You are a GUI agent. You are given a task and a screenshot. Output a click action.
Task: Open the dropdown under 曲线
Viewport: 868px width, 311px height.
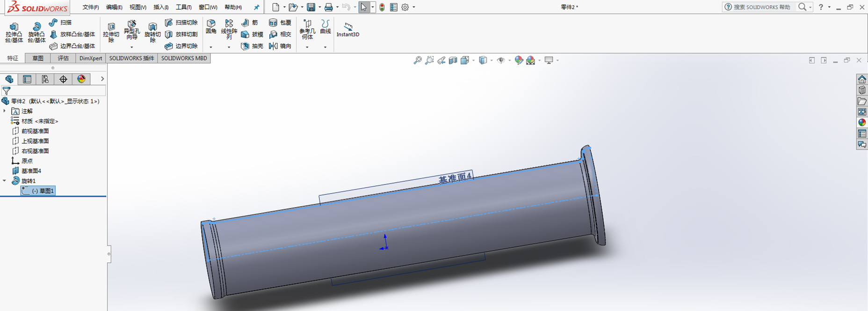[325, 47]
